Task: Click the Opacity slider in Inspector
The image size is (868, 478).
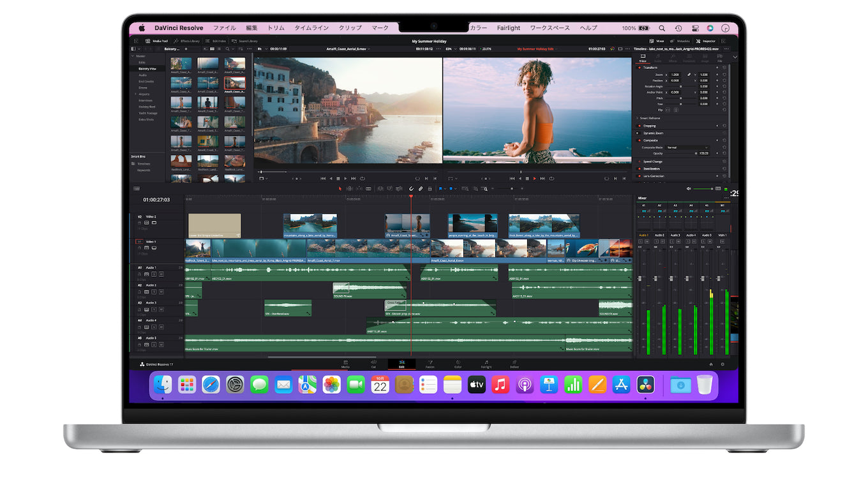Action: (x=680, y=154)
